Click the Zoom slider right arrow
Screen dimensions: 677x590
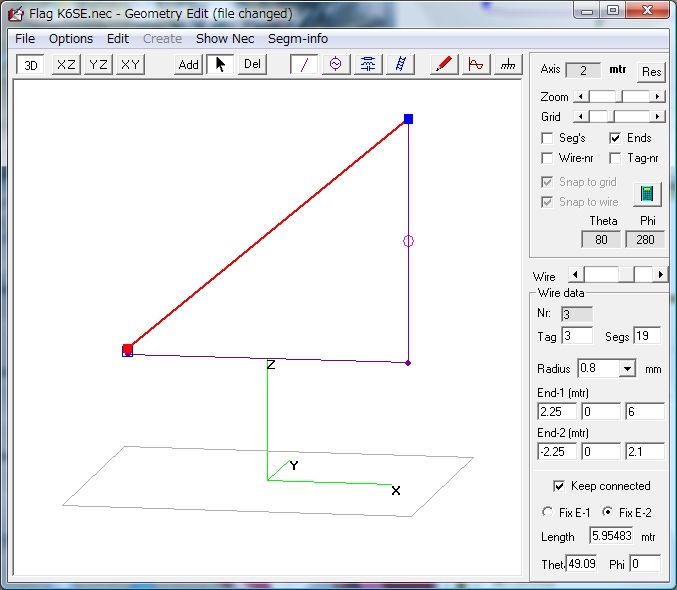point(657,97)
